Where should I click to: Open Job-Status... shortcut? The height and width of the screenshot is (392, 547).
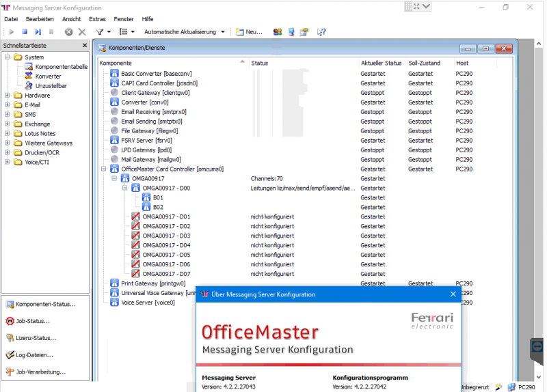(28, 321)
